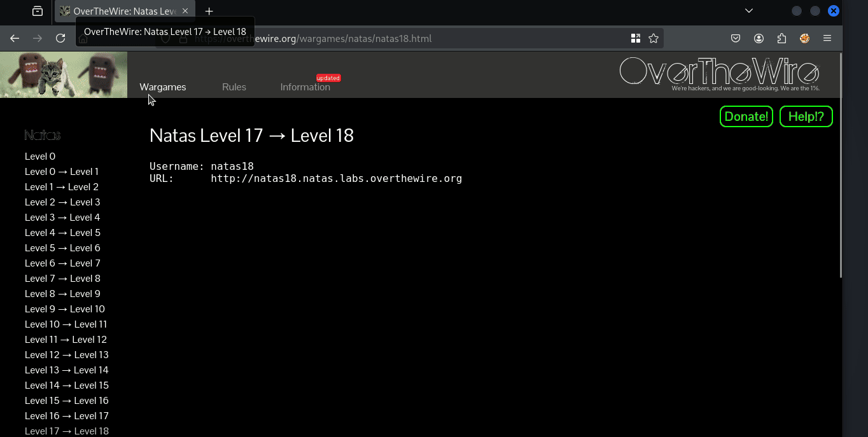Open Level 15 → Level 16 link
This screenshot has width=868, height=437.
(x=67, y=401)
